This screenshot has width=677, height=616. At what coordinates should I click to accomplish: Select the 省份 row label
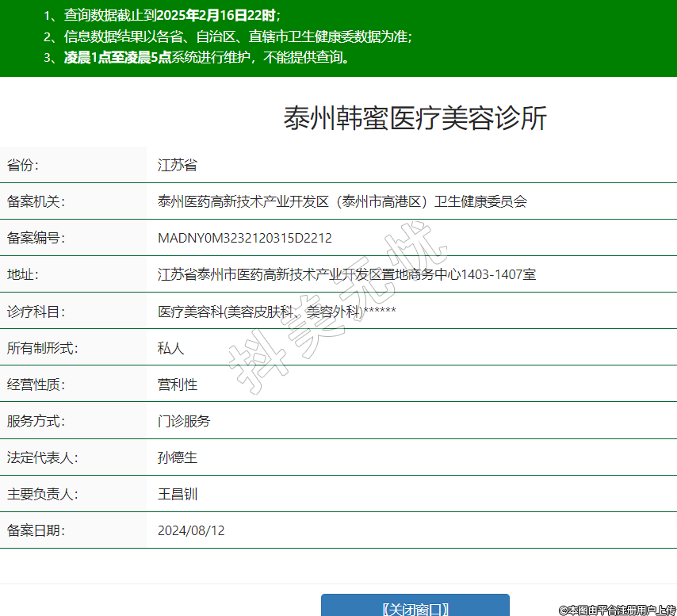[23, 165]
